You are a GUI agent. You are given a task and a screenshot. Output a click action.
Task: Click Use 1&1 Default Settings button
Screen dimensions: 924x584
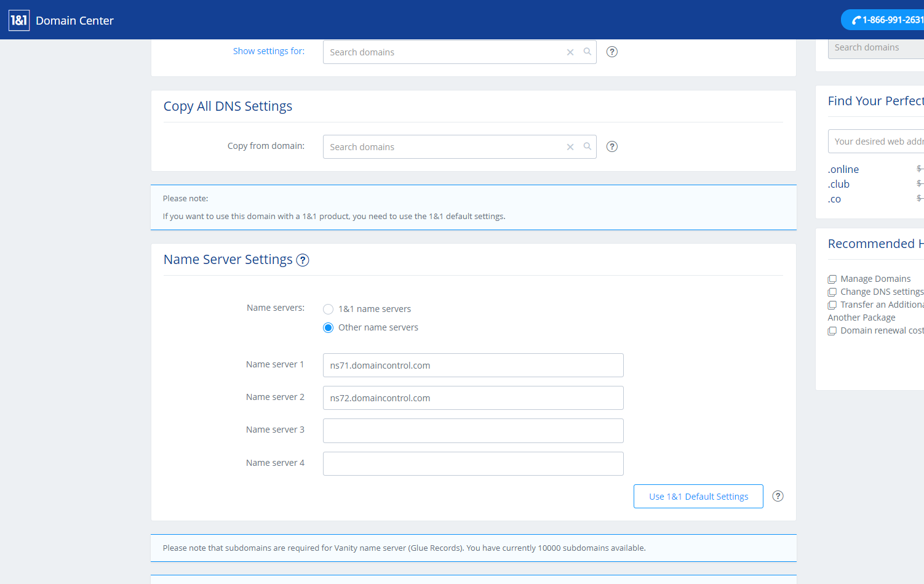click(698, 497)
